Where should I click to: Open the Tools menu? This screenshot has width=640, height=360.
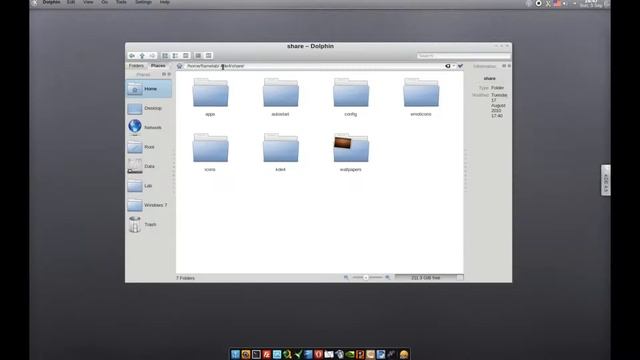121,2
